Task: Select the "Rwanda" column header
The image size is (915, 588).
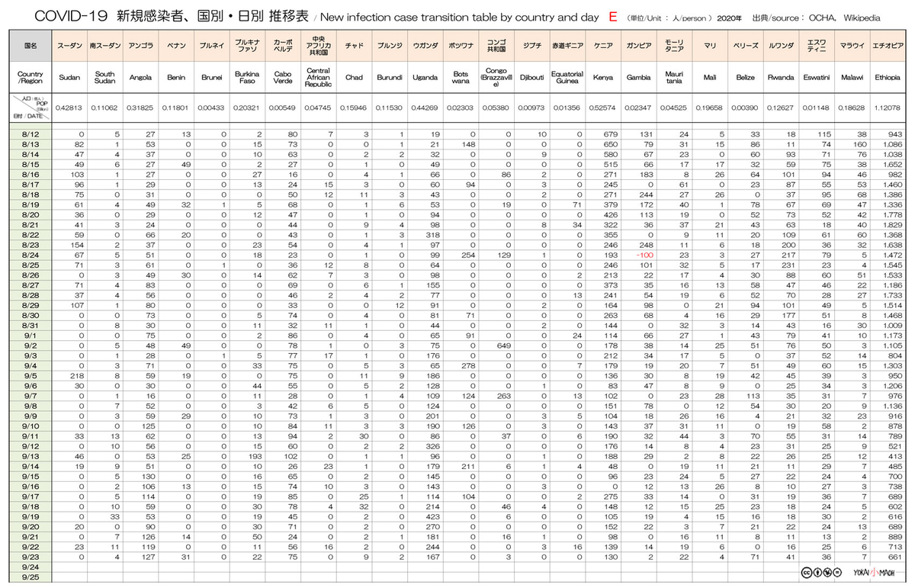Action: pos(781,77)
